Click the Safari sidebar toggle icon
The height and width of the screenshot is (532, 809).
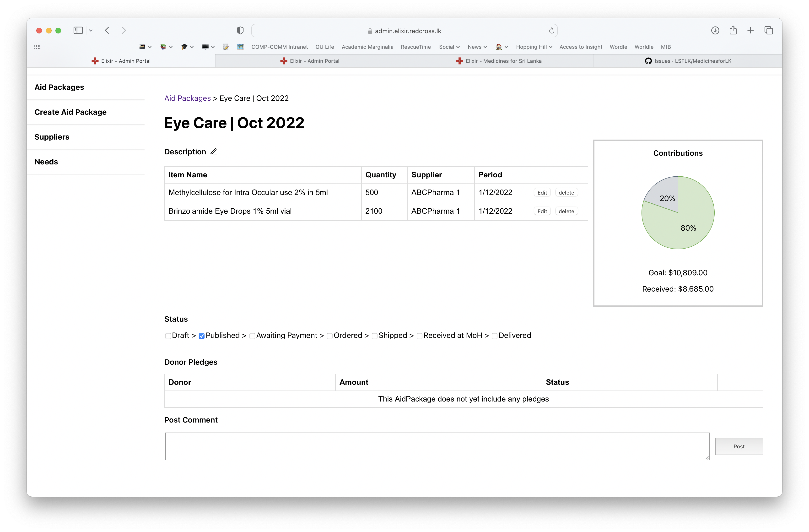[x=78, y=31]
